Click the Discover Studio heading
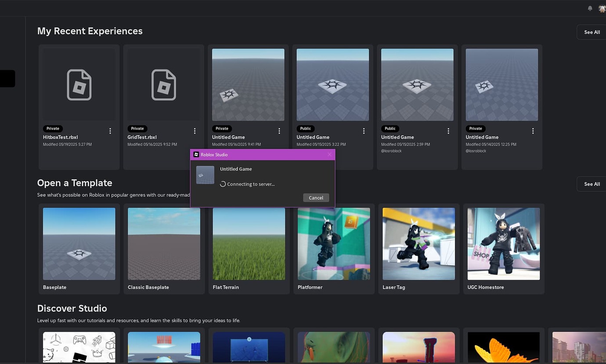 click(x=72, y=308)
